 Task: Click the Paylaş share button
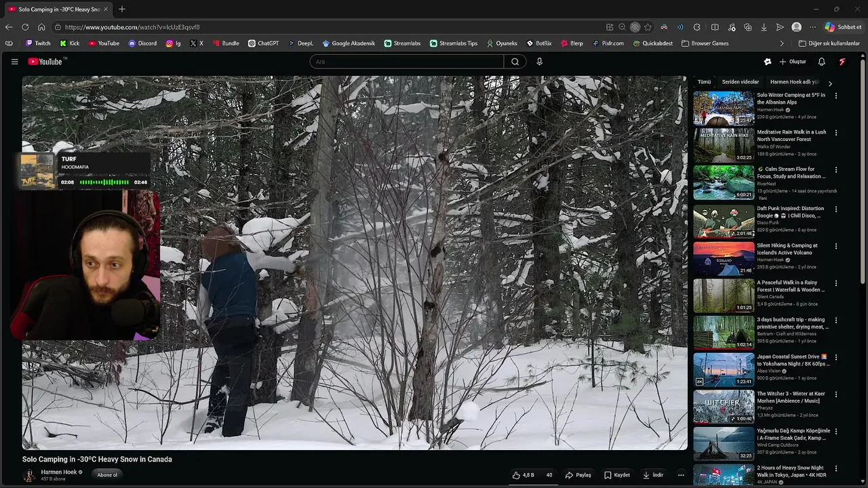pos(578,475)
